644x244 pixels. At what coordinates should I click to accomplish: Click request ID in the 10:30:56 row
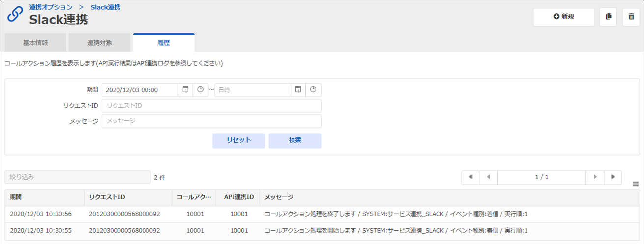124,214
